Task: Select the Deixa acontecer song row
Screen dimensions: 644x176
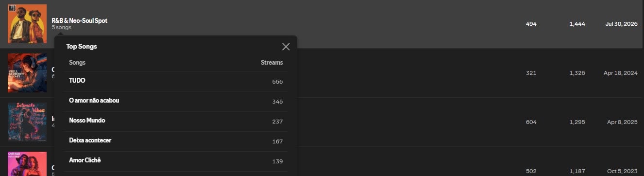Action: [176, 141]
